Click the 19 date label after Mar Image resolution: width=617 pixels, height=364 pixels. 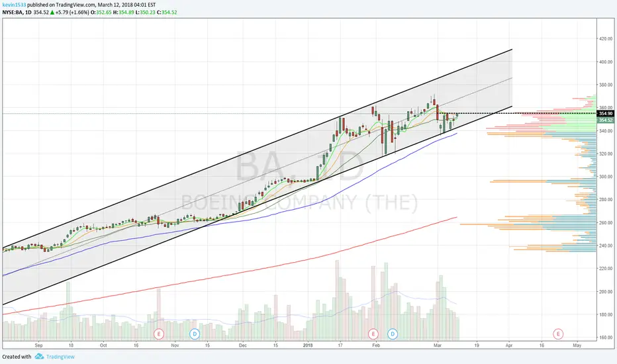477,345
